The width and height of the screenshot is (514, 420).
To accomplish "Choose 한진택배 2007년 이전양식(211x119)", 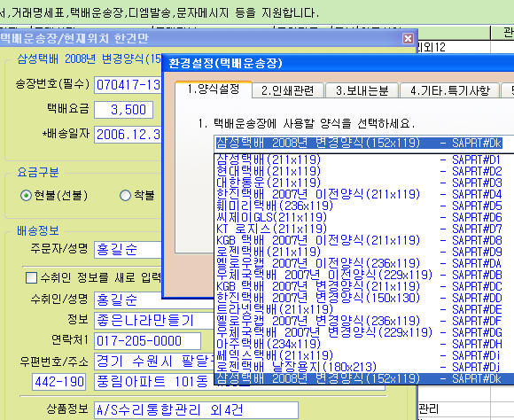I will 364,194.
